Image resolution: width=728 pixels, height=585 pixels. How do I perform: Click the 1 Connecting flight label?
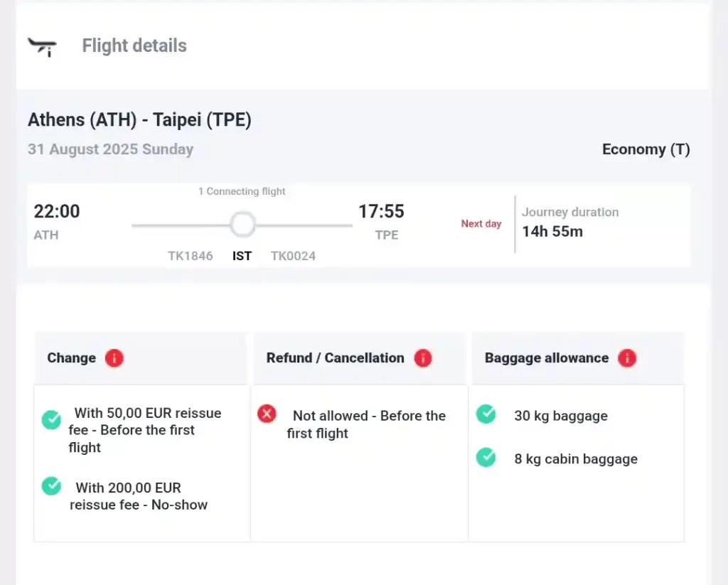242,191
